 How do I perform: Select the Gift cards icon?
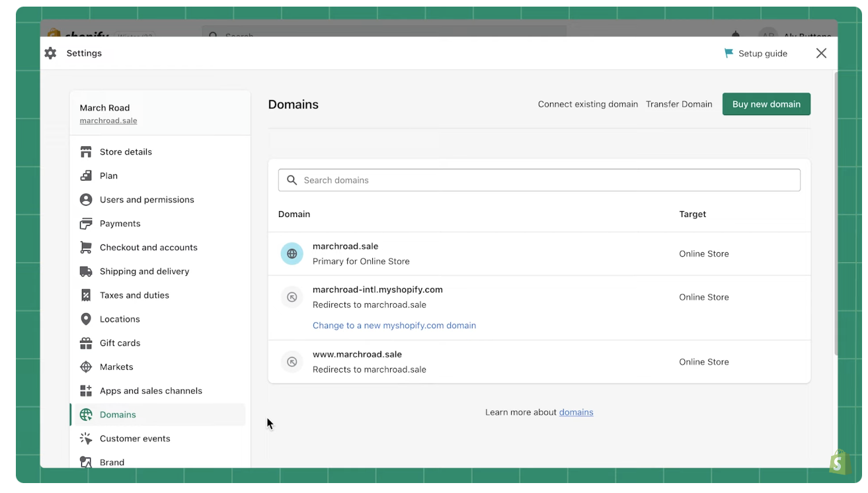point(87,343)
